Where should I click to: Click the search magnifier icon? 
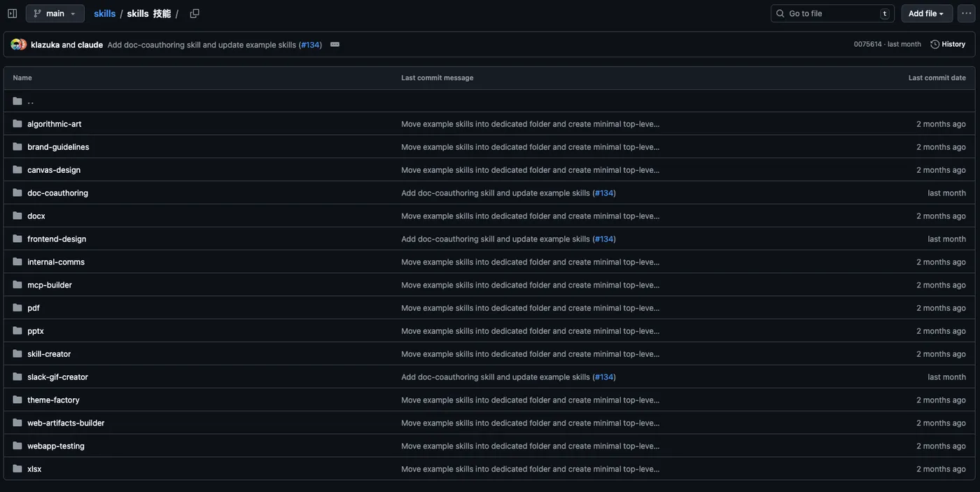[x=780, y=13]
